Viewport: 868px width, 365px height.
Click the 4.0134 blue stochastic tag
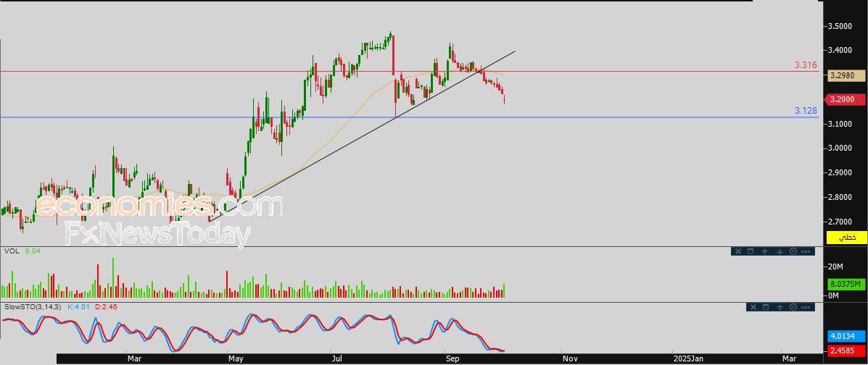coord(846,336)
